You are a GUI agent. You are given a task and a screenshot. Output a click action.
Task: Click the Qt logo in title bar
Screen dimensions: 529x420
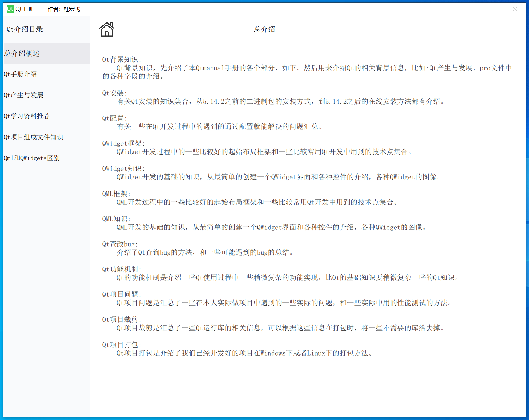(x=10, y=9)
